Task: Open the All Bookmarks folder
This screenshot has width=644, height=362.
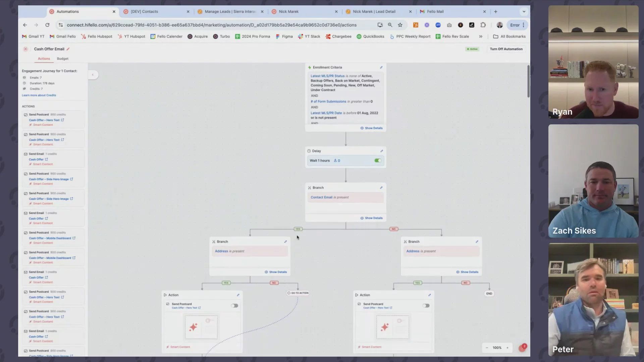Action: click(x=509, y=37)
